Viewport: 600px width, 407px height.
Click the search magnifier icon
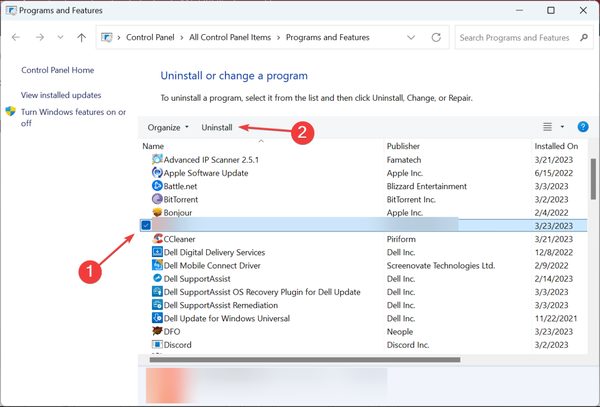[584, 37]
